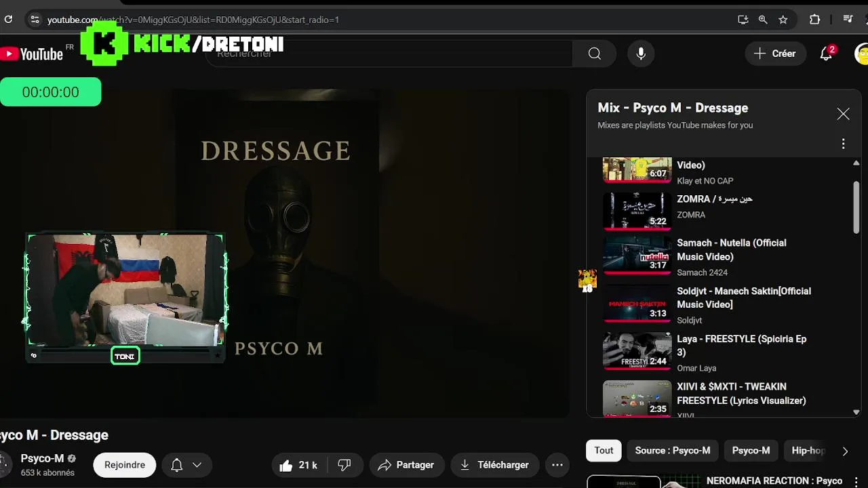Open the browser extensions puzzle icon
Screen dimensions: 868x488
point(815,20)
